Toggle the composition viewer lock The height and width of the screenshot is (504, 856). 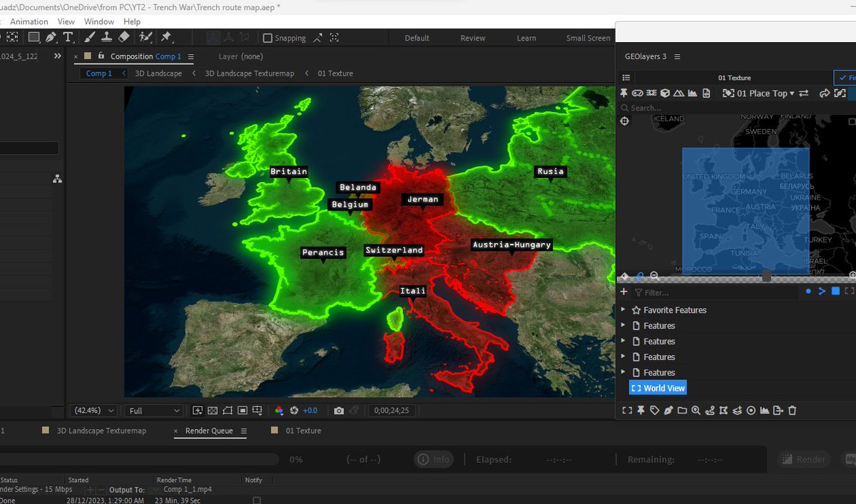point(102,56)
